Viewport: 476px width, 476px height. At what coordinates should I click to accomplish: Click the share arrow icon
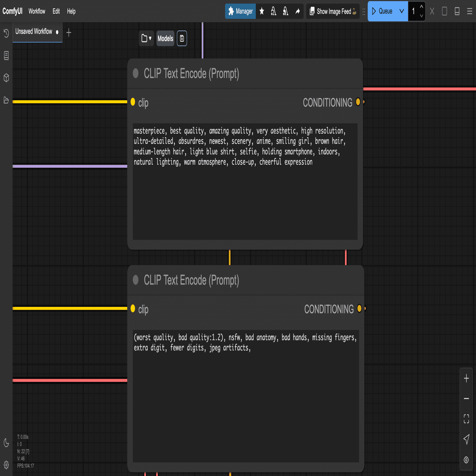[x=298, y=11]
